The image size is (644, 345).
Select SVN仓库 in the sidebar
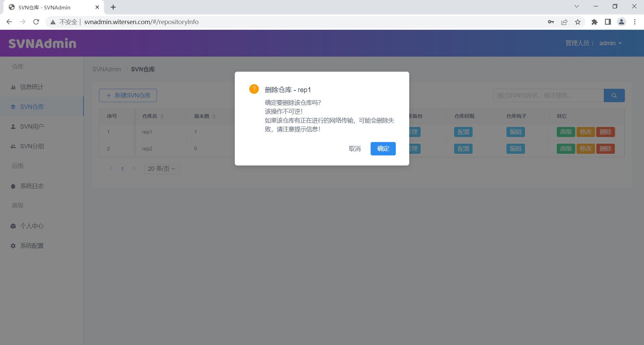(42, 107)
